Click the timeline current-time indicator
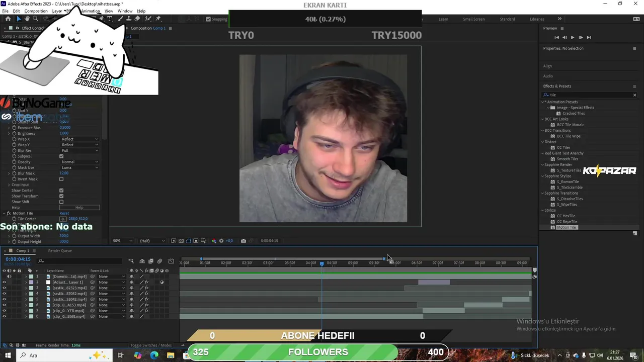 click(x=322, y=263)
